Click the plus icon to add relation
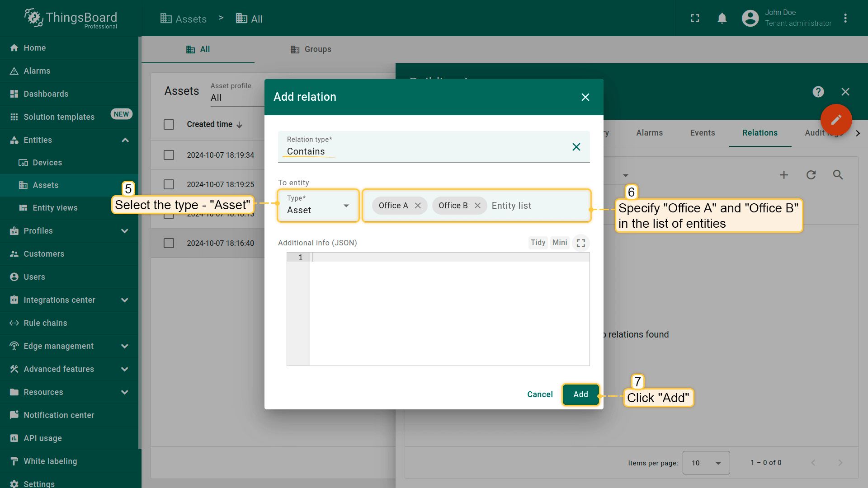The width and height of the screenshot is (868, 488). pos(784,175)
